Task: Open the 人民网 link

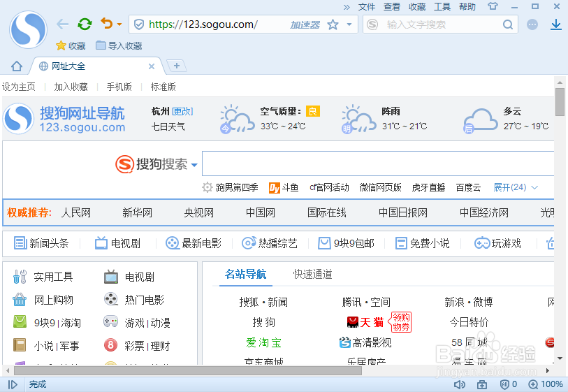Action: click(x=76, y=212)
